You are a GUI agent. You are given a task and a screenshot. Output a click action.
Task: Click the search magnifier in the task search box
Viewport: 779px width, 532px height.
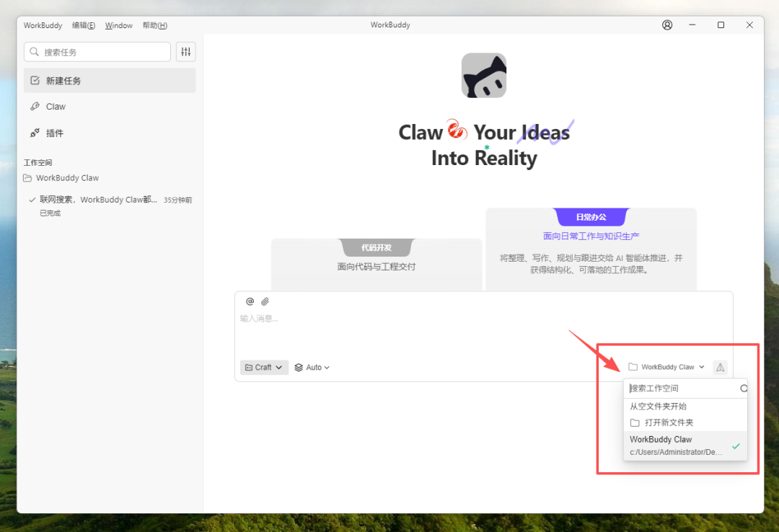pos(35,52)
